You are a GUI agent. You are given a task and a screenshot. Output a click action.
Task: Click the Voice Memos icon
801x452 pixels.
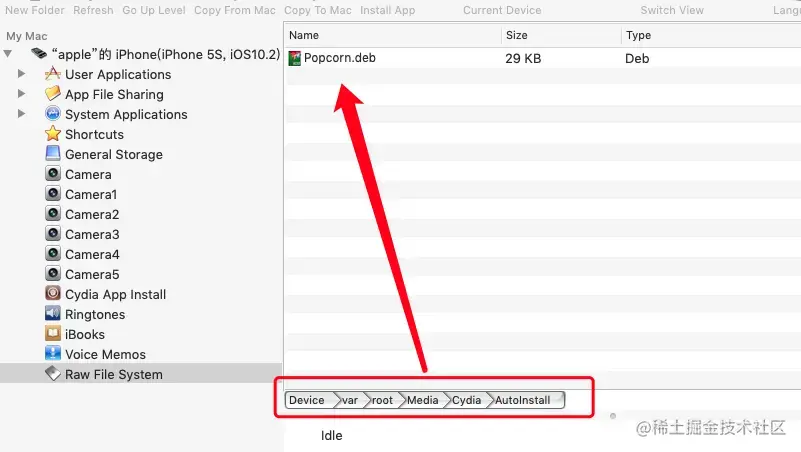click(53, 353)
